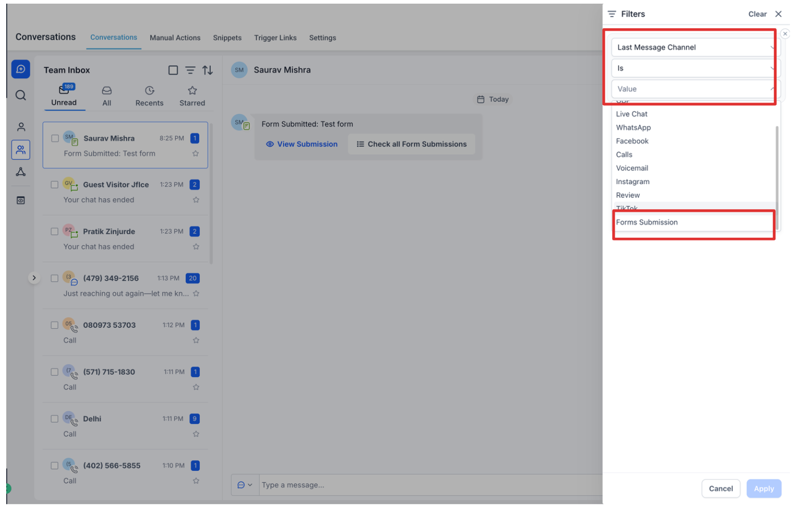Star Saurav Mishra's conversation
The width and height of the screenshot is (812, 511).
tap(196, 154)
